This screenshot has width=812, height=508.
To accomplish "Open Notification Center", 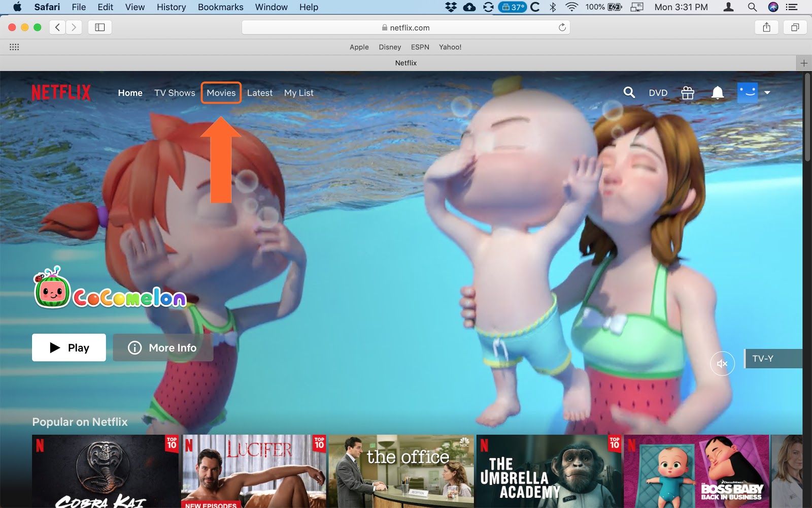I will tap(792, 7).
